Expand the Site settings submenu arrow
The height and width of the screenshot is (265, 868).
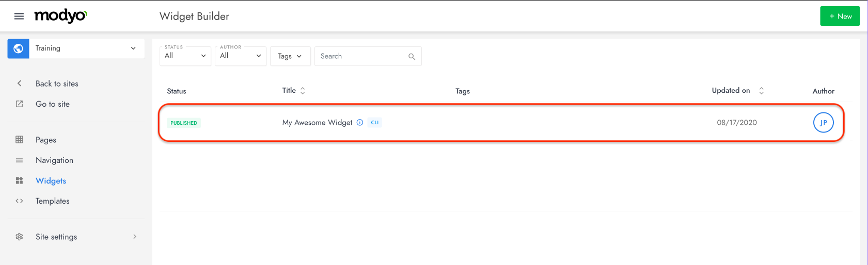tap(135, 237)
